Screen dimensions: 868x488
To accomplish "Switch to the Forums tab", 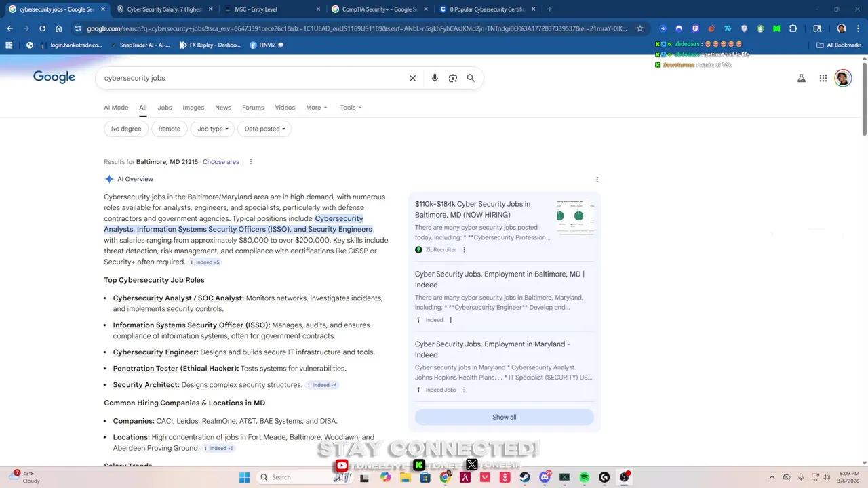I will point(253,108).
